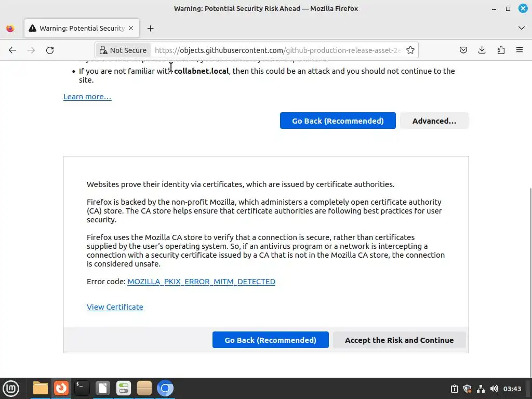Minimize the Firefox window
532x399 pixels.
click(x=494, y=8)
